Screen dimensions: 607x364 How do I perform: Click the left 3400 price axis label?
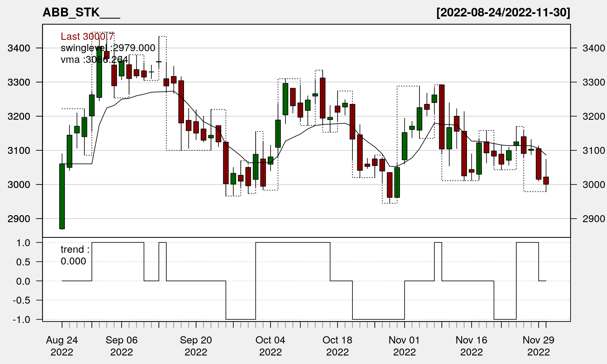click(19, 48)
